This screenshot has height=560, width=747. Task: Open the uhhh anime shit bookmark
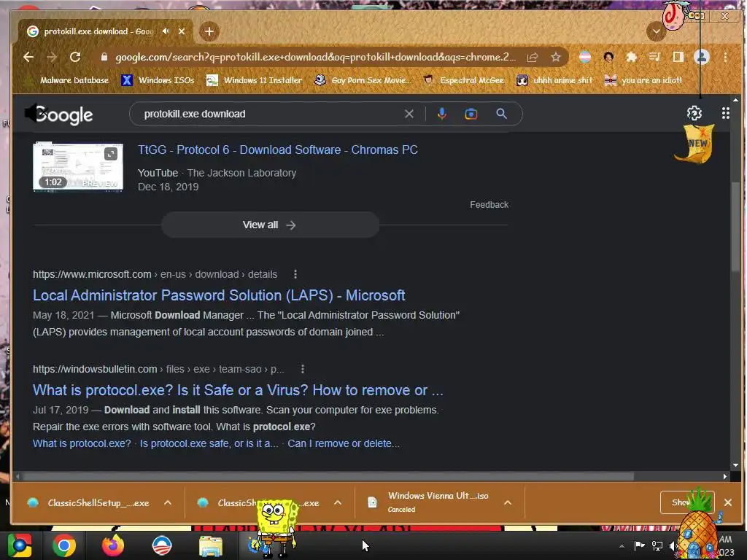coord(555,80)
